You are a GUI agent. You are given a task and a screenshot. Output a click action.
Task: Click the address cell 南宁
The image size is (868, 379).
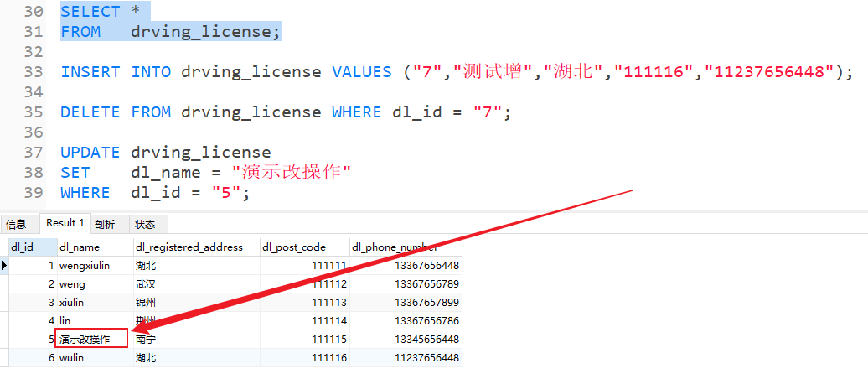coord(197,339)
